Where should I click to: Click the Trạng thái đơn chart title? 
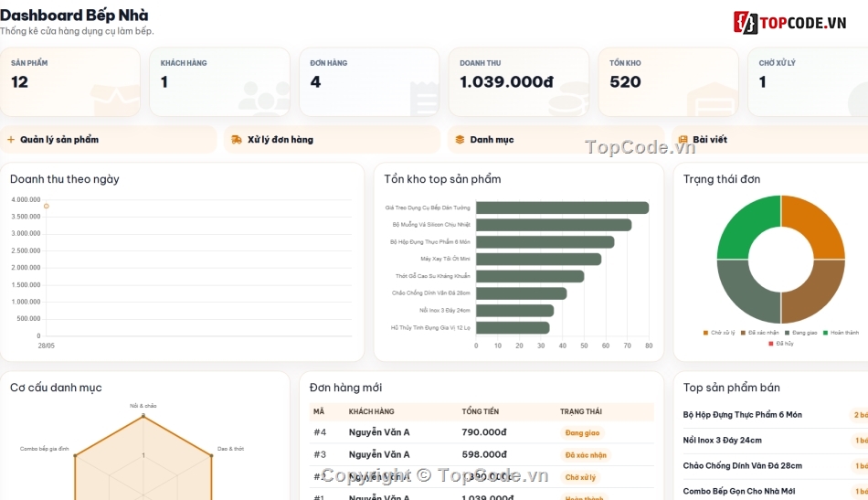pos(722,179)
